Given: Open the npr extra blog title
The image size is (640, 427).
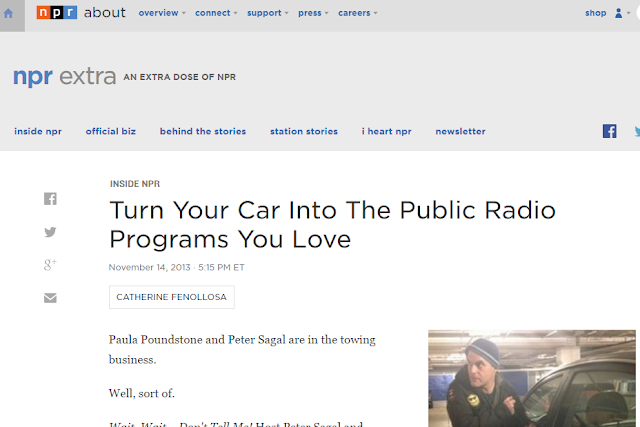Looking at the screenshot, I should 64,77.
